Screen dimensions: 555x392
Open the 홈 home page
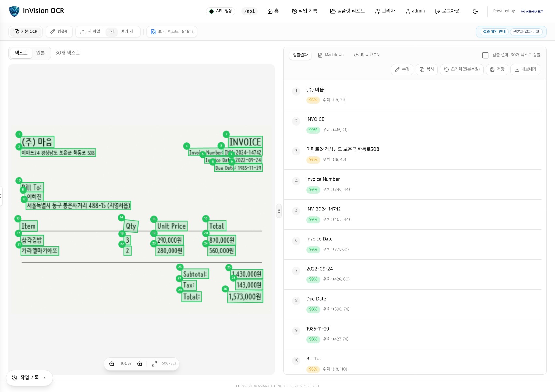click(x=273, y=11)
